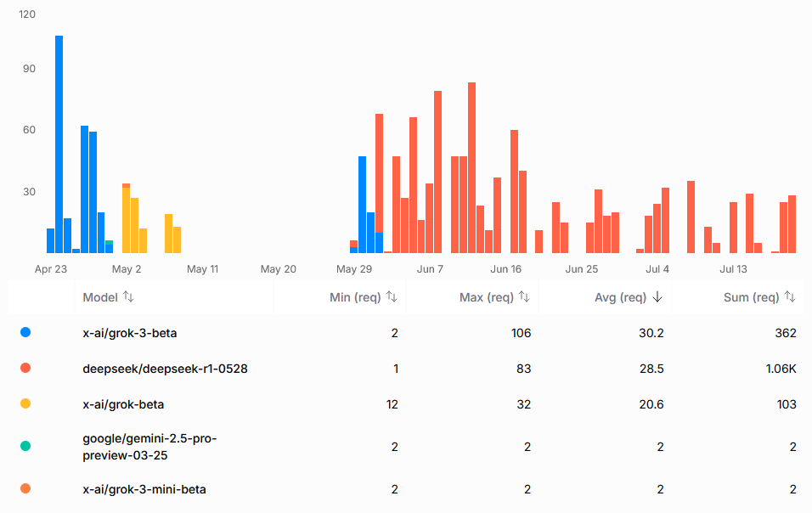
Task: Click the tallest red bar peaking at 83
Action: coord(471,167)
